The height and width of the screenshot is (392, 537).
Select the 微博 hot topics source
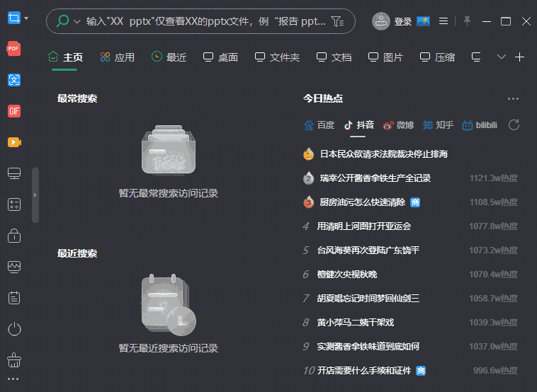tap(398, 125)
